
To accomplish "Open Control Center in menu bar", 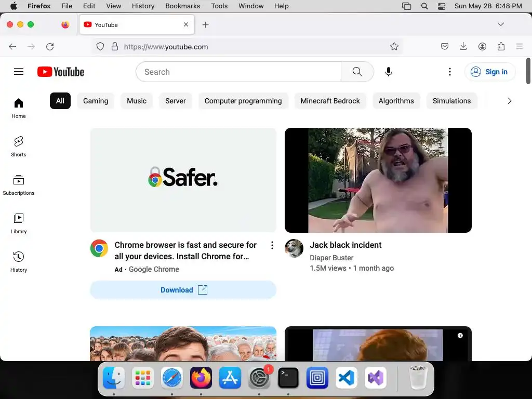I will (x=442, y=6).
